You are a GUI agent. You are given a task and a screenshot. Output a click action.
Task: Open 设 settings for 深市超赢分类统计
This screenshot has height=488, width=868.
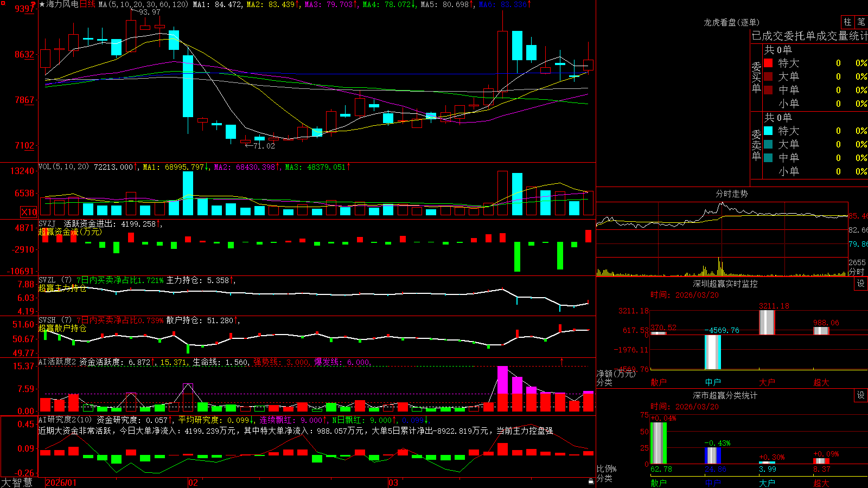(x=861, y=395)
